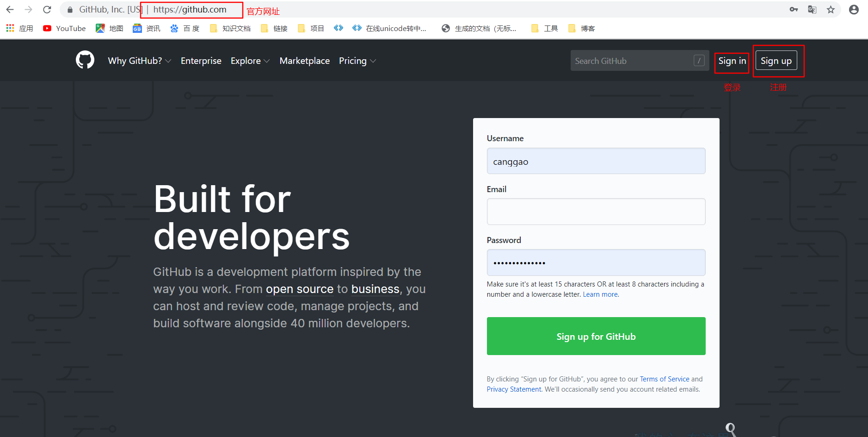The image size is (868, 437).
Task: Open the 知识文档 bookmark folder
Action: point(230,28)
